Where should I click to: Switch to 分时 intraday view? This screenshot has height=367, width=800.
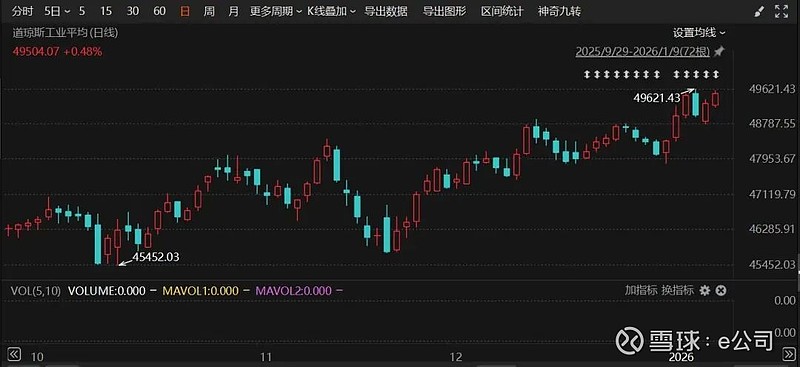[22, 11]
